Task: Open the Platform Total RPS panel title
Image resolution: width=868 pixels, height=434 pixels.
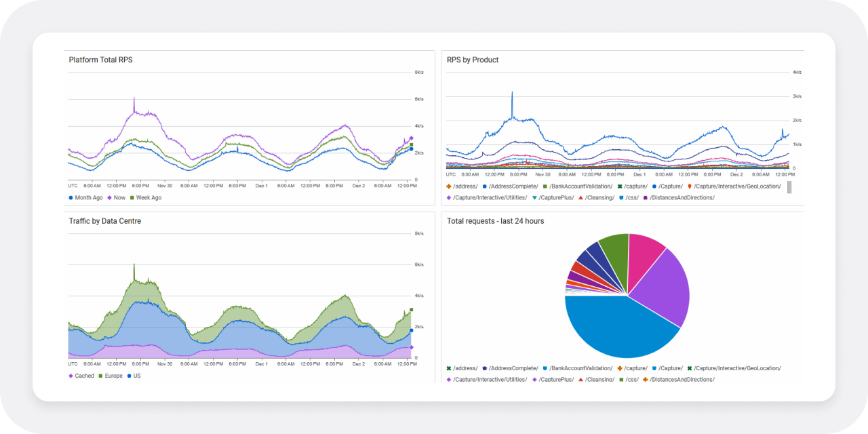Action: 100,60
